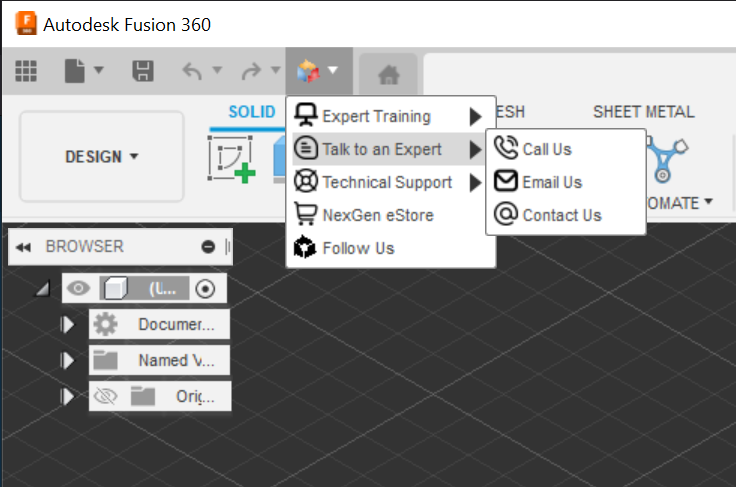Screen dimensions: 736x487
Task: Open the data panel grid icon
Action: pyautogui.click(x=26, y=71)
